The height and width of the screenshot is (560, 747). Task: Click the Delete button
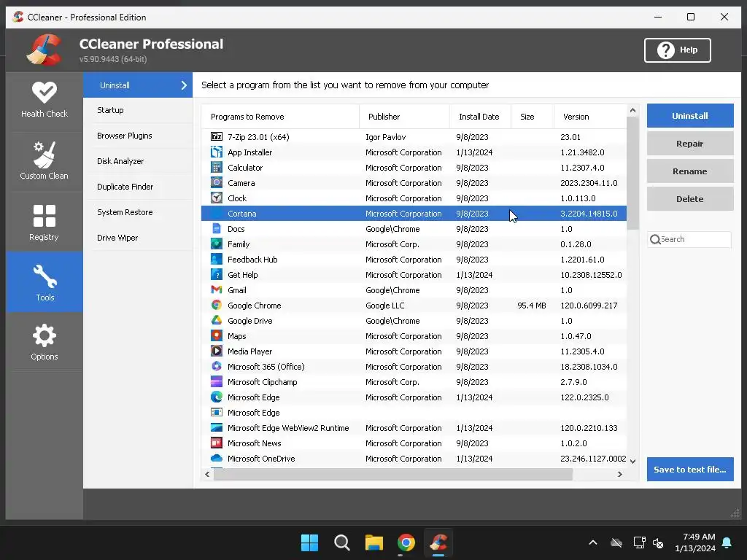click(690, 199)
